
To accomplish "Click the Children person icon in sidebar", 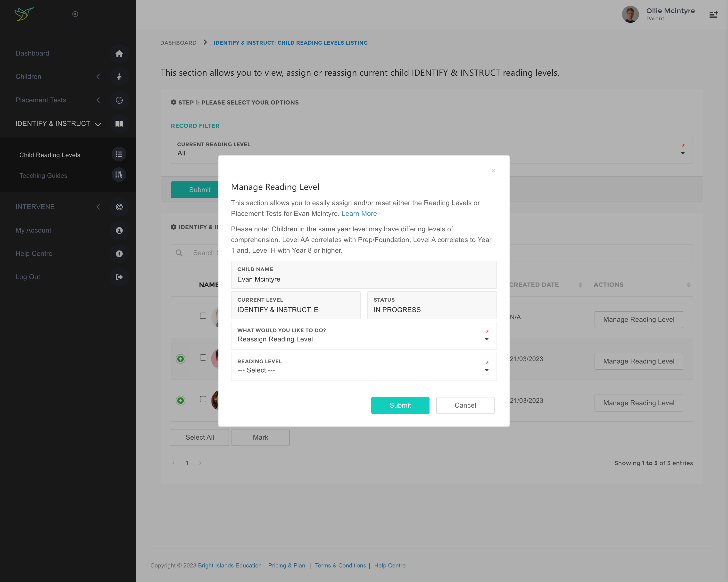I will pos(119,77).
